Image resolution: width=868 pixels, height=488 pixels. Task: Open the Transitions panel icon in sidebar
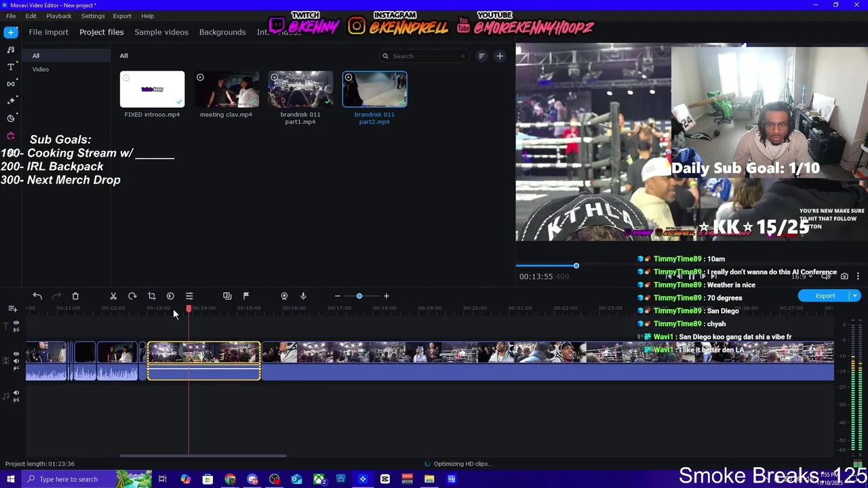click(11, 83)
